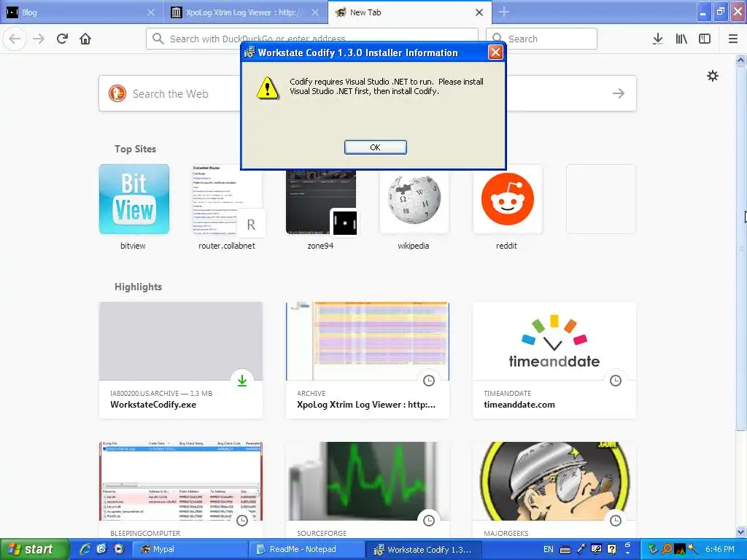
Task: Close the New Tab tab
Action: tap(479, 12)
